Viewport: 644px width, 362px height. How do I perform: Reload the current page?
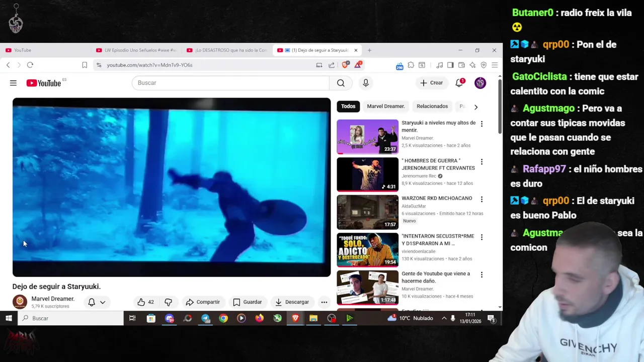pos(30,65)
